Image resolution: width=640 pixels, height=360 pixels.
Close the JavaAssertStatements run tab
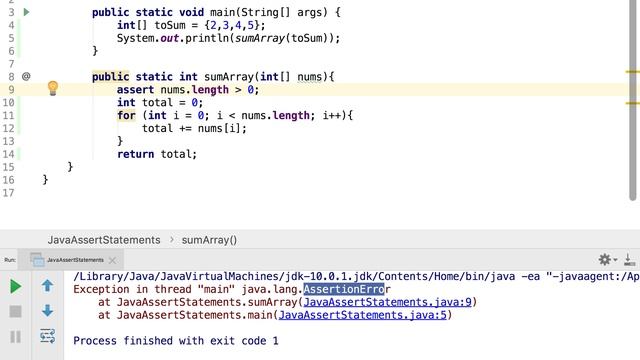(x=112, y=260)
